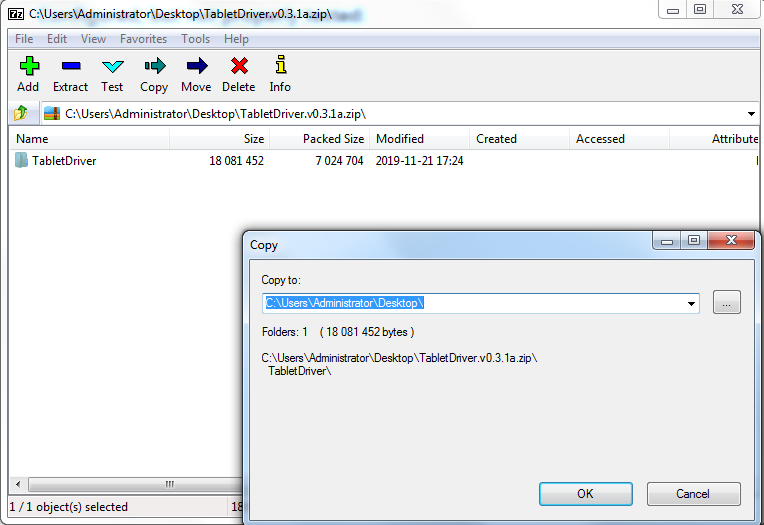This screenshot has height=525, width=764.
Task: Click '1 / 1 object(s) selected' status text
Action: pyautogui.click(x=69, y=507)
